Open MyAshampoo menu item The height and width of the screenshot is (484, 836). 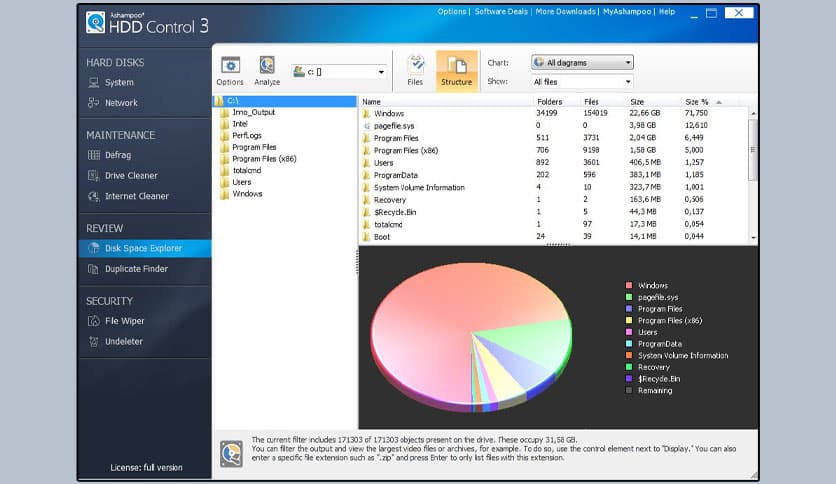626,11
